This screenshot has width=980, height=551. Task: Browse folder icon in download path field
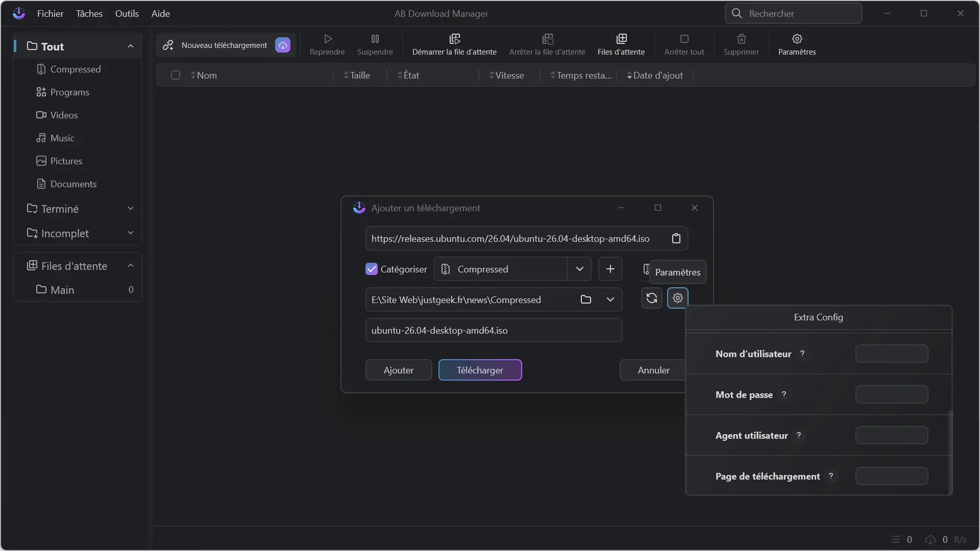point(586,299)
